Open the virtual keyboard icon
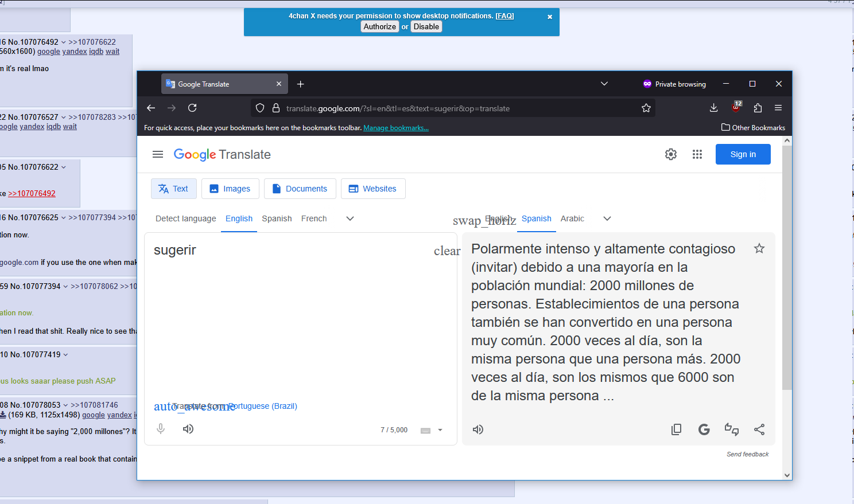The image size is (854, 504). [425, 431]
